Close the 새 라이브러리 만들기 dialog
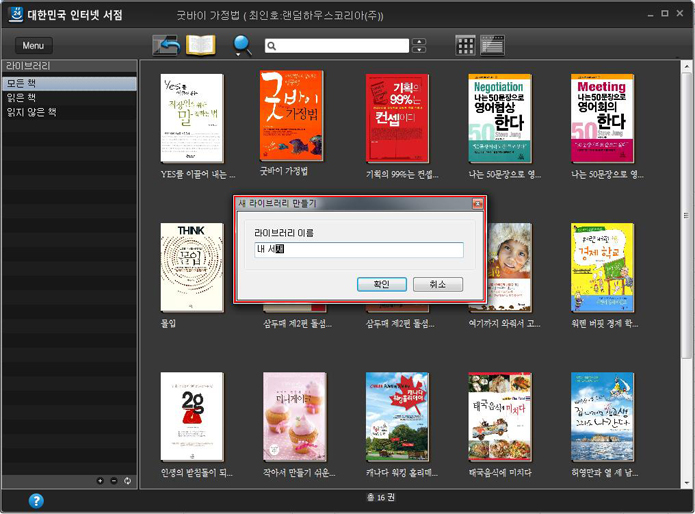Viewport: 695px width, 514px height. (477, 203)
